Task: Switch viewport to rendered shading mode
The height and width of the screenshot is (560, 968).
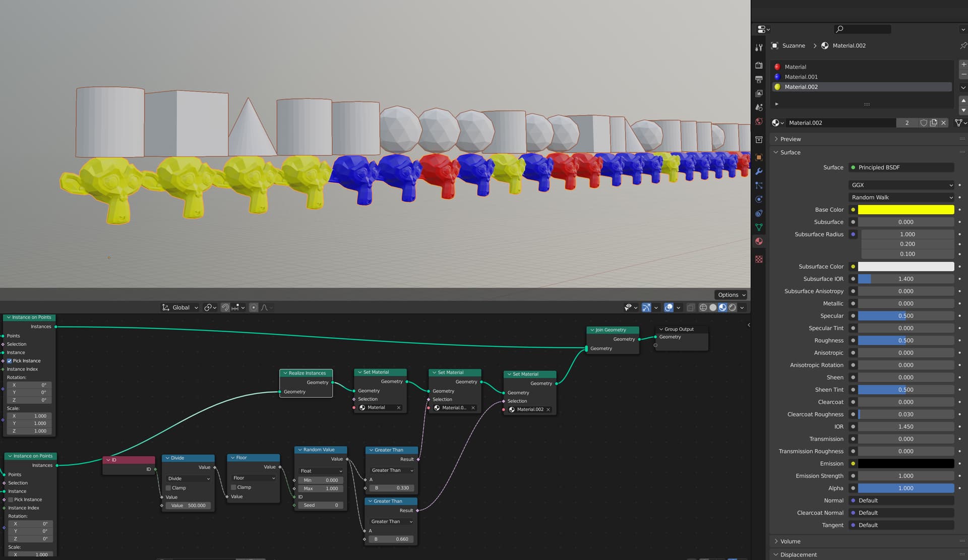Action: click(x=733, y=307)
